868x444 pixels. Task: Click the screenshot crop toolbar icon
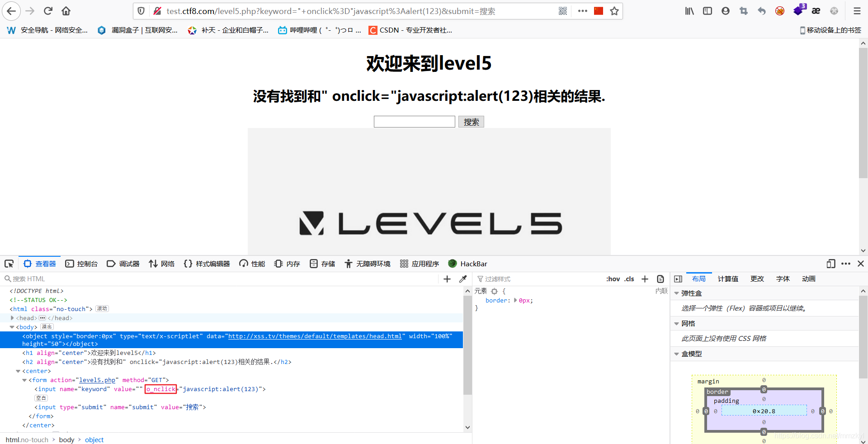744,11
